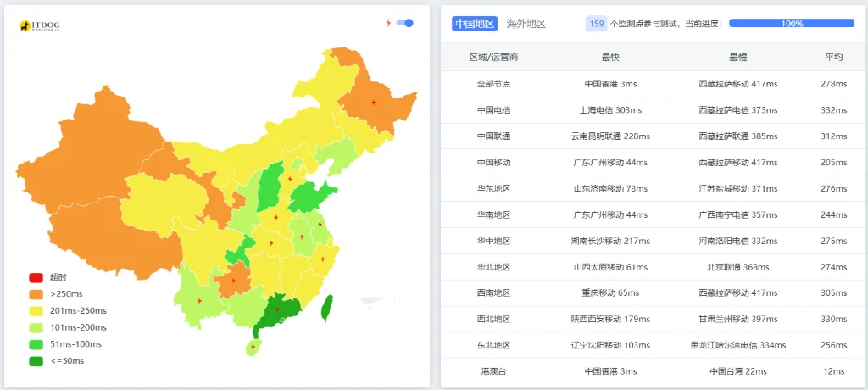Select the 港澳台 row label
868x390 pixels.
(494, 371)
